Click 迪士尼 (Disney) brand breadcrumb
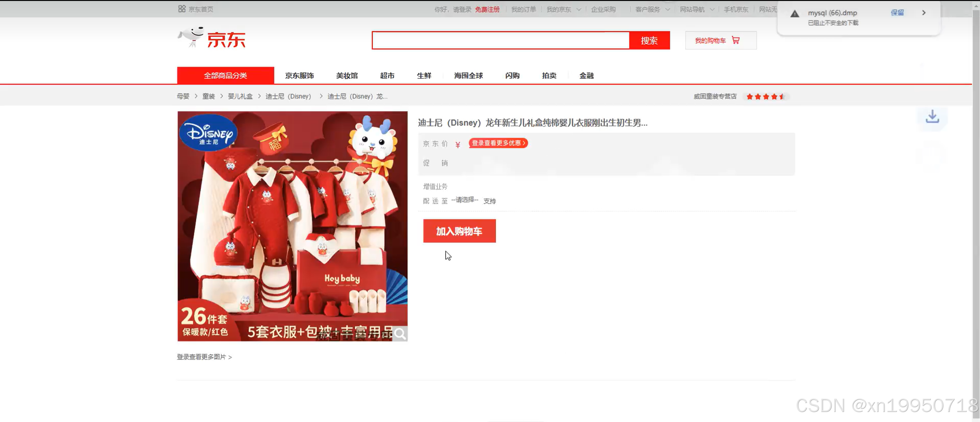Screen dimensions: 980x422 click(x=288, y=96)
